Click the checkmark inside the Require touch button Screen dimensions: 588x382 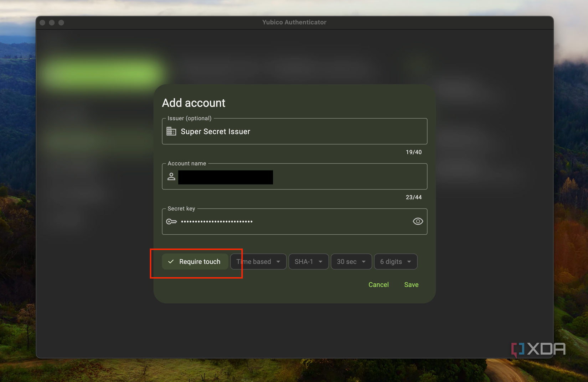coord(171,261)
